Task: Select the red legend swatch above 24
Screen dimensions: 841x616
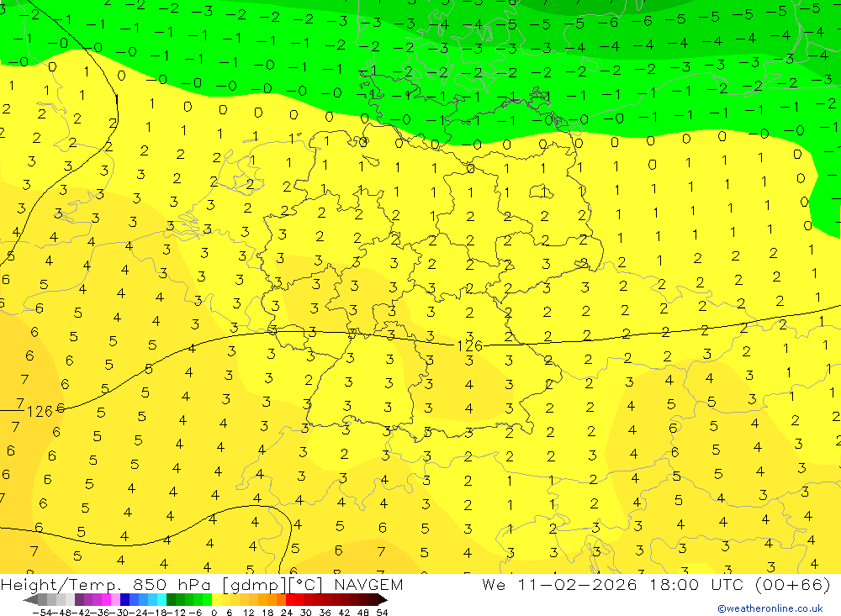Action: click(290, 599)
